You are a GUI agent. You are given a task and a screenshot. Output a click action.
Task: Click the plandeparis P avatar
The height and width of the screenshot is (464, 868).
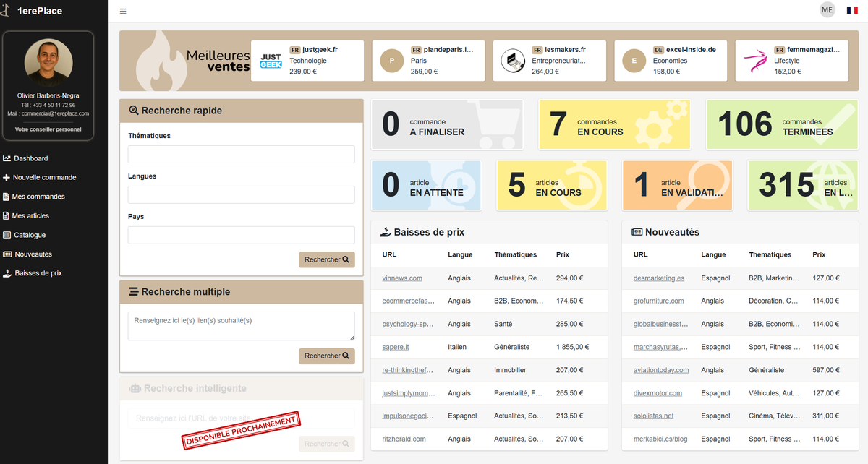392,61
